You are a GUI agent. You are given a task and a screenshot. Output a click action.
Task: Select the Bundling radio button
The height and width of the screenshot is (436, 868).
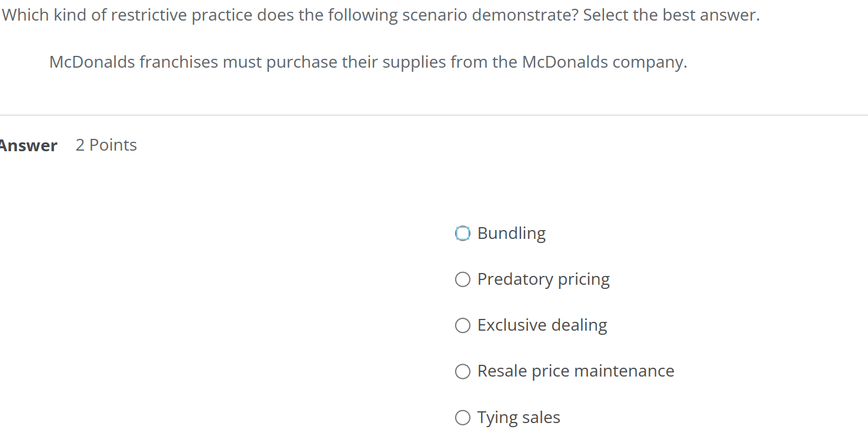point(463,233)
